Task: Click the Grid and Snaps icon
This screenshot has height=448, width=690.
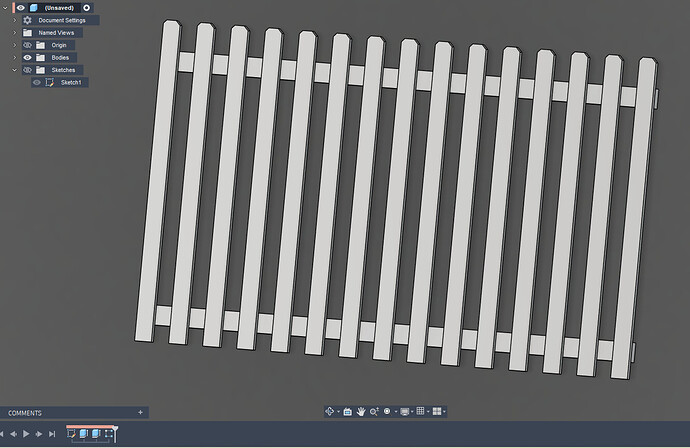Action: [421, 411]
